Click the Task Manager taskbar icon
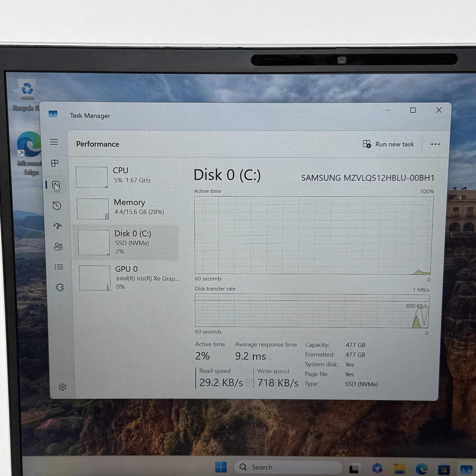Viewport: 476px width, 476px height. click(x=466, y=469)
